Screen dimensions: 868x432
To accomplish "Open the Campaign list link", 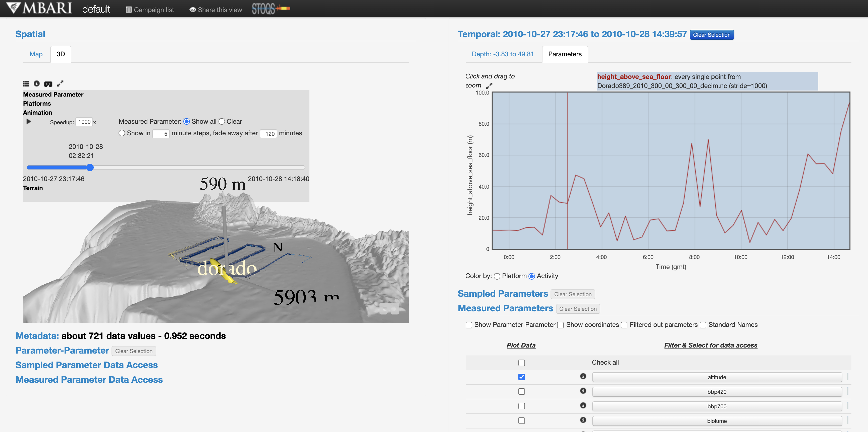I will tap(150, 10).
